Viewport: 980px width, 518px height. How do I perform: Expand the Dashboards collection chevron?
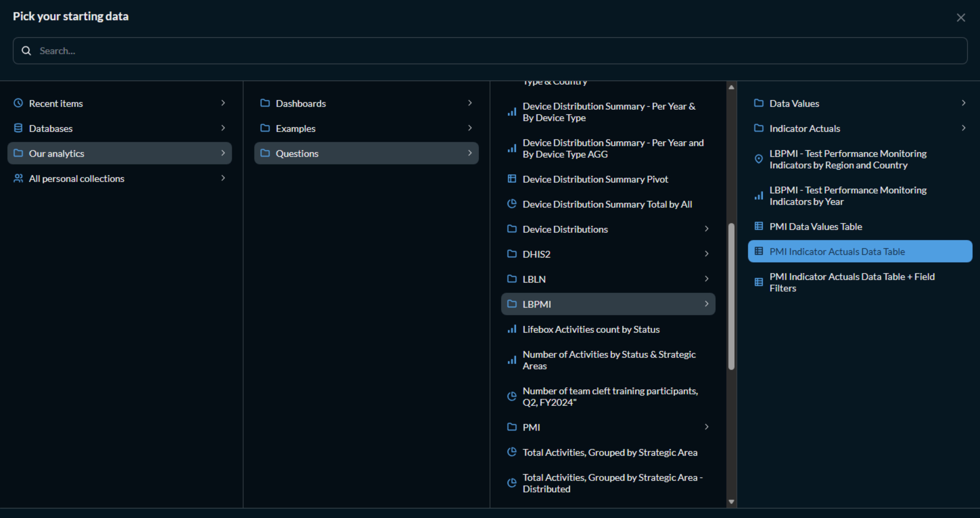pos(470,103)
